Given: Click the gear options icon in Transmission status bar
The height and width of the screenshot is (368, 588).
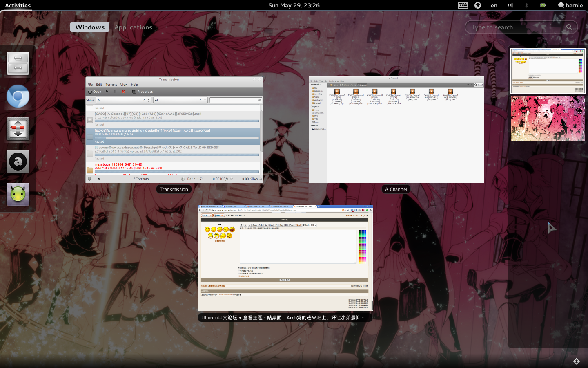Looking at the screenshot, I should (x=89, y=179).
